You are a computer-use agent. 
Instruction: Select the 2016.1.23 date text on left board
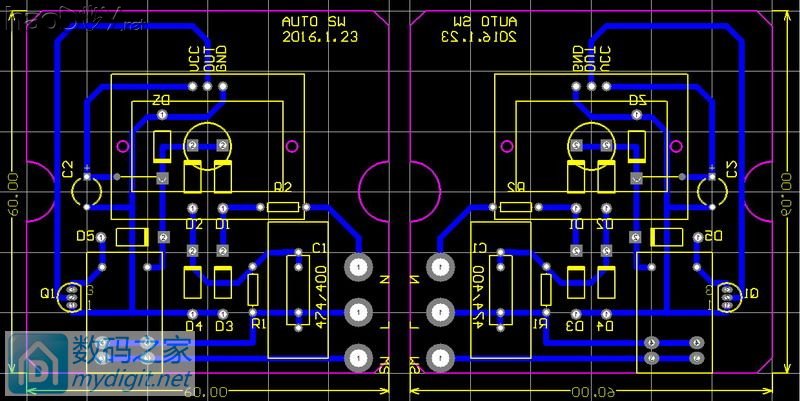coord(320,36)
